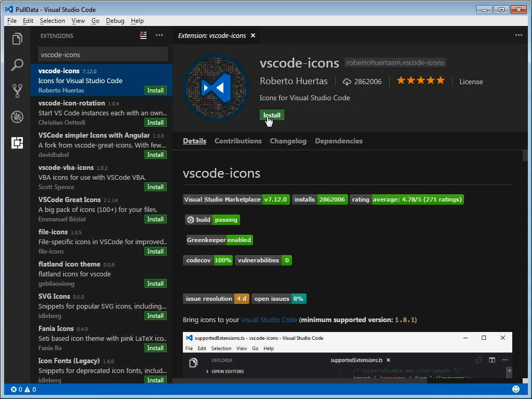Click the Marketplace v7.12.0 badge
The height and width of the screenshot is (399, 532).
pos(236,199)
